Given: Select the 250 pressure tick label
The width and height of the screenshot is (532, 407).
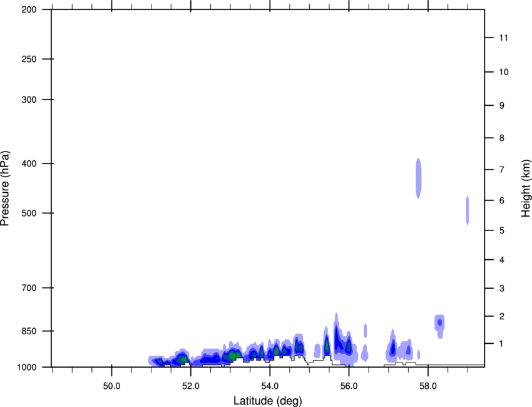Looking at the screenshot, I should [29, 59].
